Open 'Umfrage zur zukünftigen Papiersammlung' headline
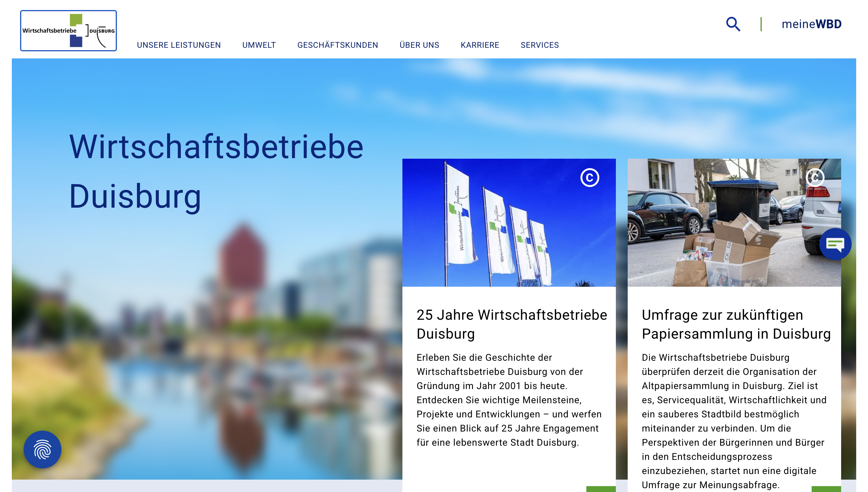The width and height of the screenshot is (868, 492). pyautogui.click(x=736, y=324)
